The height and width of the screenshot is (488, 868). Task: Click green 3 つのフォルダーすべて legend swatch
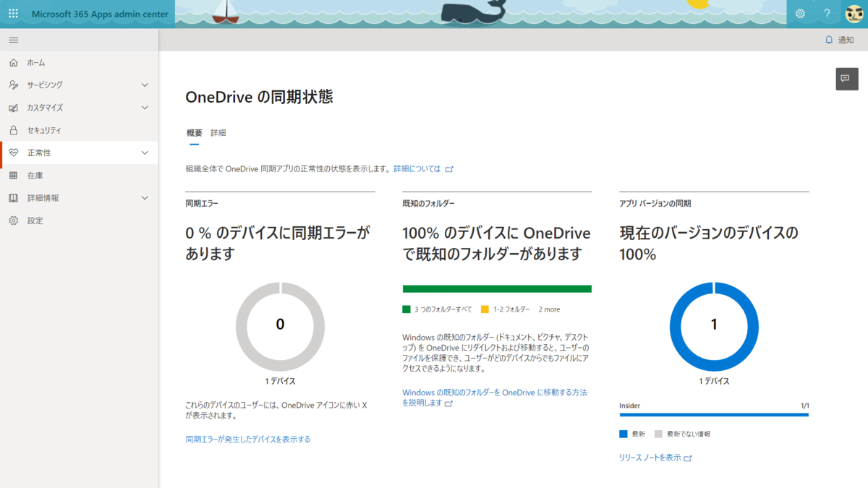tap(407, 309)
